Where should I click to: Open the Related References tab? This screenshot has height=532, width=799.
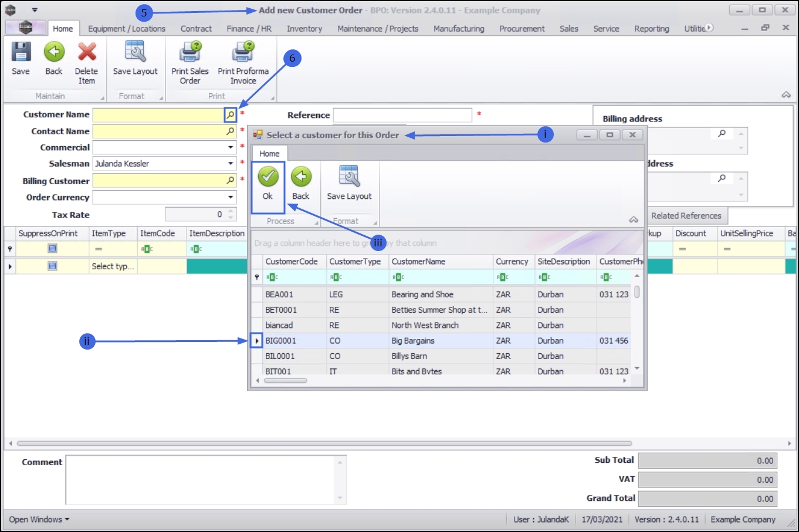click(x=686, y=216)
